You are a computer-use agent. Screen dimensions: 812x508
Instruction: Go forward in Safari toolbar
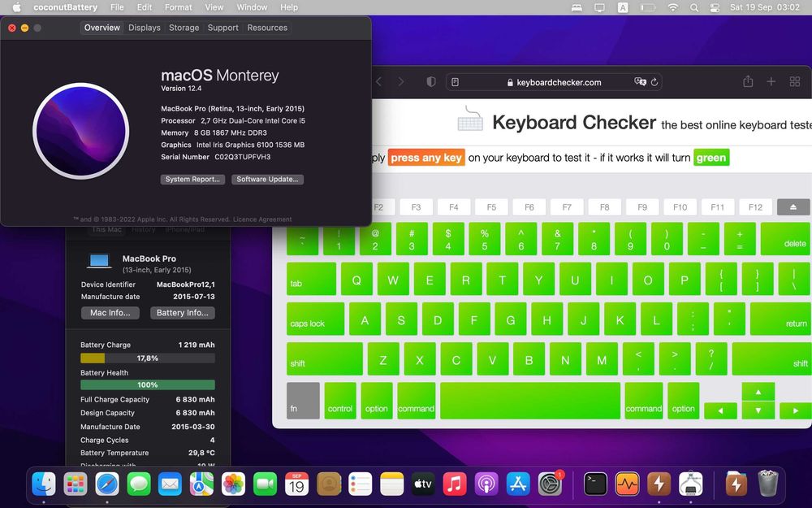(401, 82)
